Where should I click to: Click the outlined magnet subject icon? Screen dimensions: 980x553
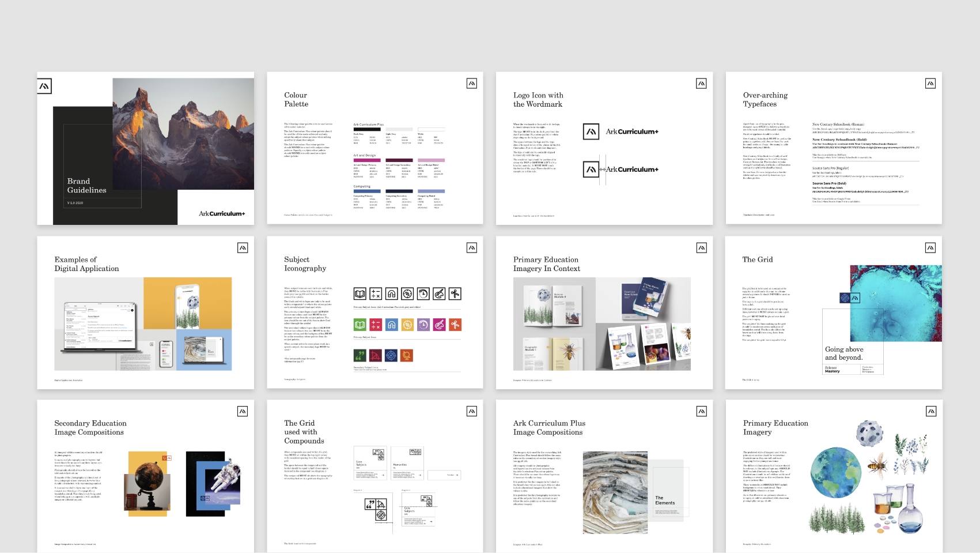point(392,294)
